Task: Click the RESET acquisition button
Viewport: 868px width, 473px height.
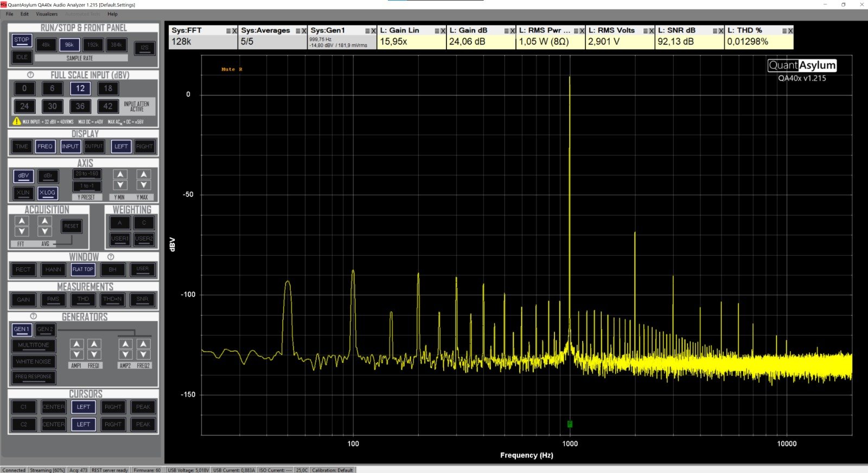Action: [71, 226]
